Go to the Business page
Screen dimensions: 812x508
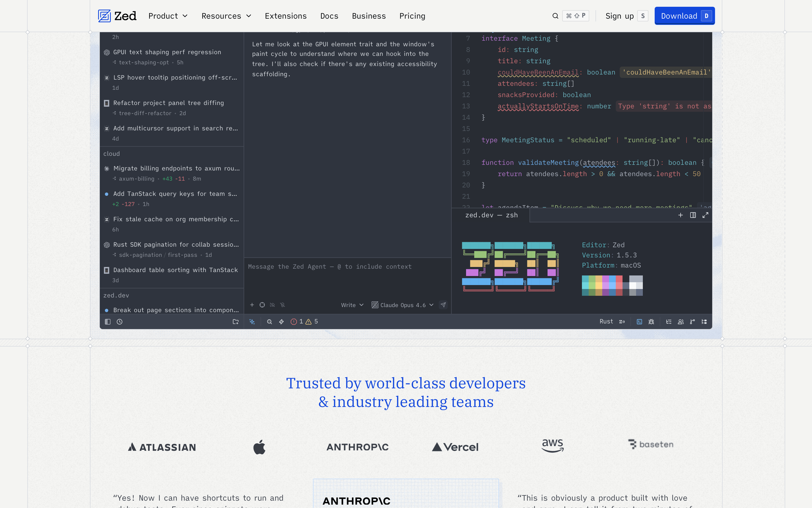(369, 16)
